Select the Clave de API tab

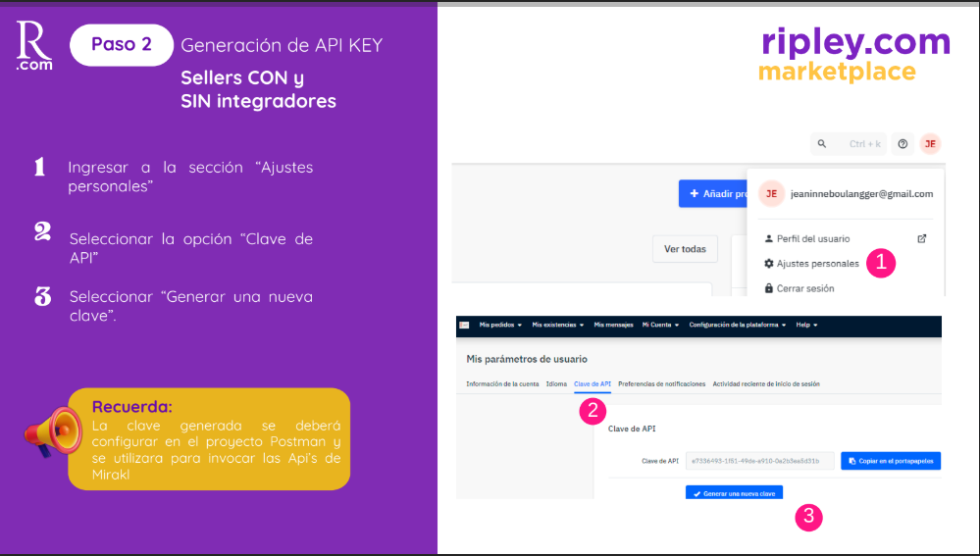pyautogui.click(x=592, y=384)
